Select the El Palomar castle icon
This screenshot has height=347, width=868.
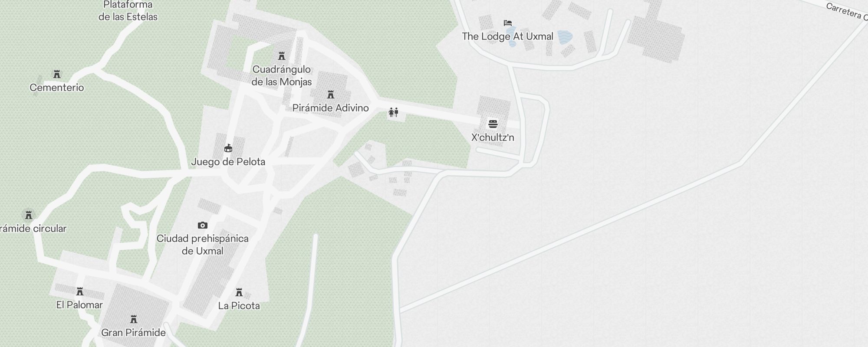click(x=80, y=291)
